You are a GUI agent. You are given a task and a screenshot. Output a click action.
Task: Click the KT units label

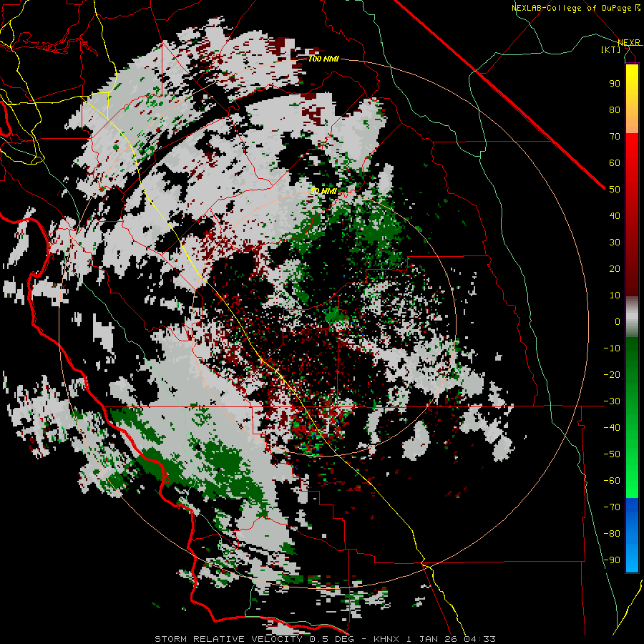pos(611,49)
